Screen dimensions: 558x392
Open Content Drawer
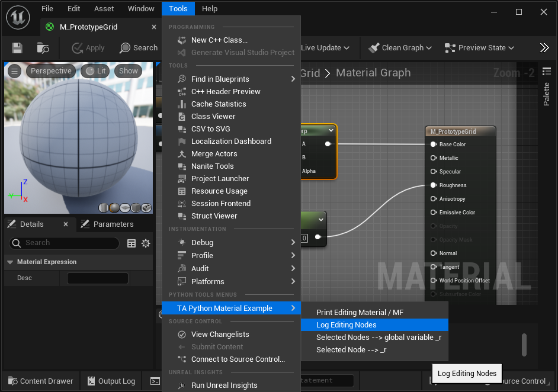coord(40,381)
